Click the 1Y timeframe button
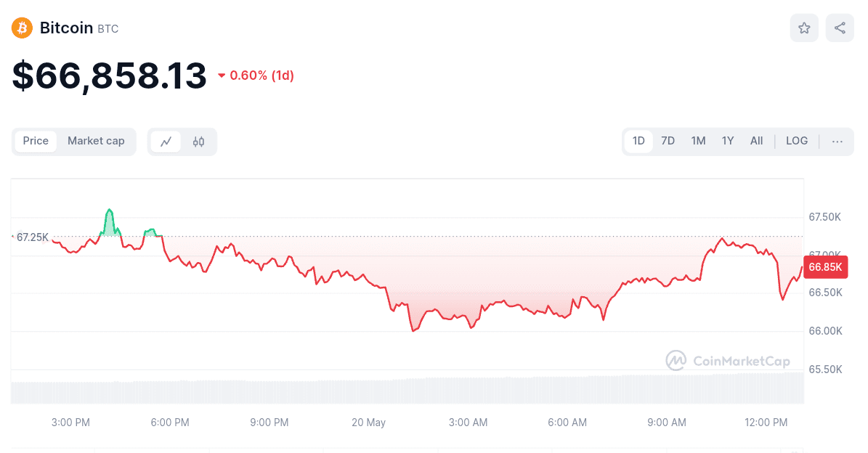 click(727, 141)
